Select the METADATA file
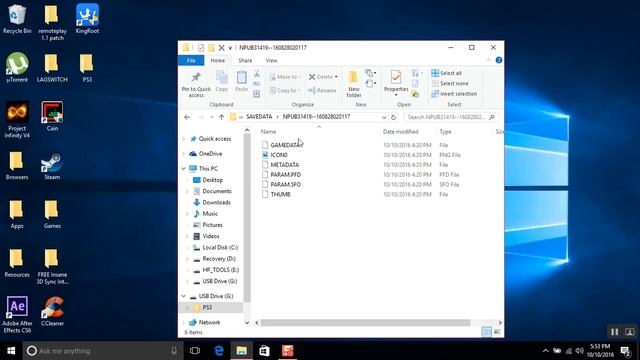The width and height of the screenshot is (640, 360). coord(280,164)
